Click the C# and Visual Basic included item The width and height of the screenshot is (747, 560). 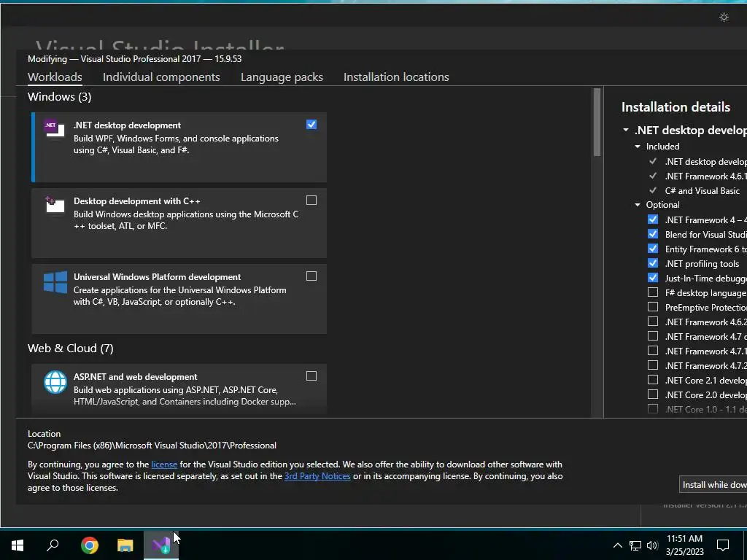tap(703, 190)
